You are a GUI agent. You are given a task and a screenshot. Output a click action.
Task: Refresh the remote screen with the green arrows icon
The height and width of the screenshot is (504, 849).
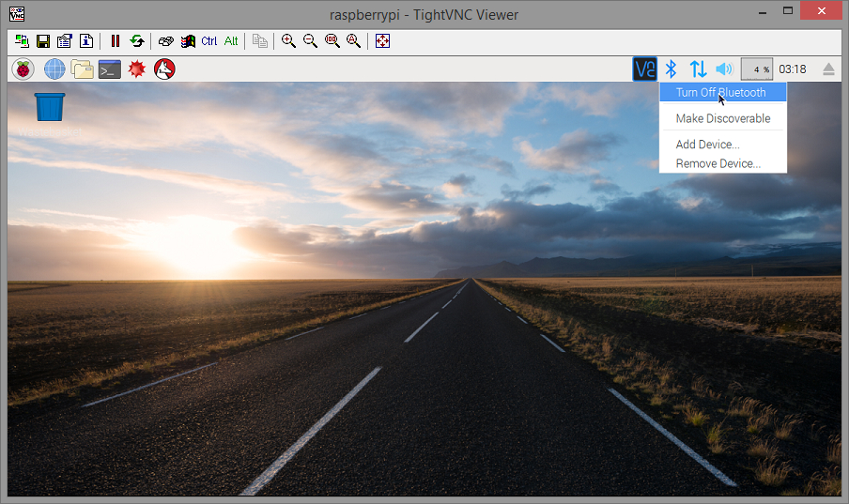coord(137,41)
